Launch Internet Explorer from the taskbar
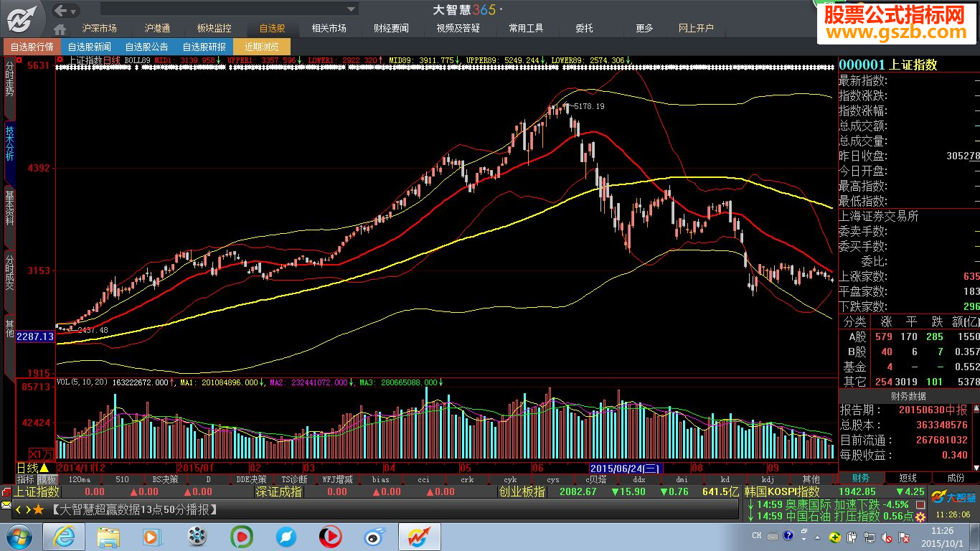980x551 pixels. tap(64, 537)
